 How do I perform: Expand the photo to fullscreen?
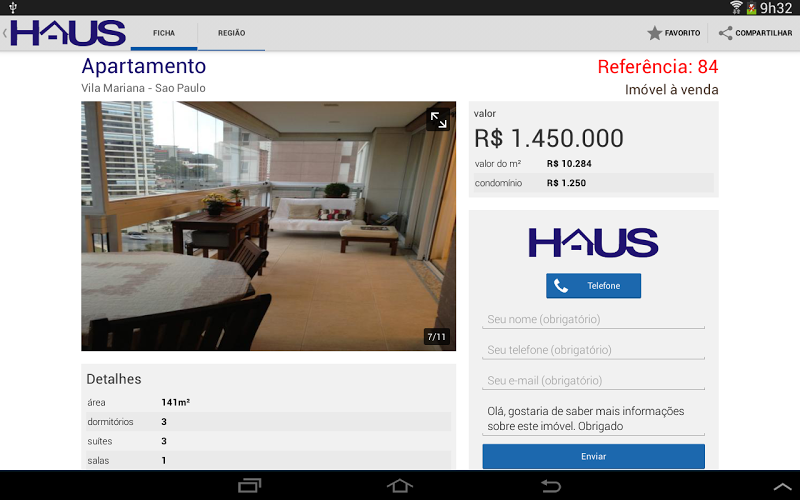(x=438, y=120)
